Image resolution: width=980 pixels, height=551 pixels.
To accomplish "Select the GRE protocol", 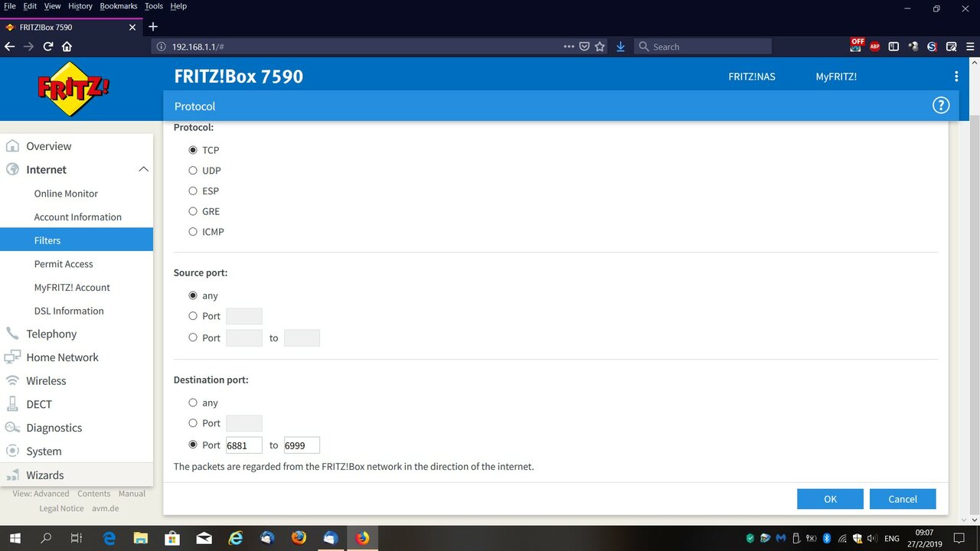I will click(x=193, y=211).
